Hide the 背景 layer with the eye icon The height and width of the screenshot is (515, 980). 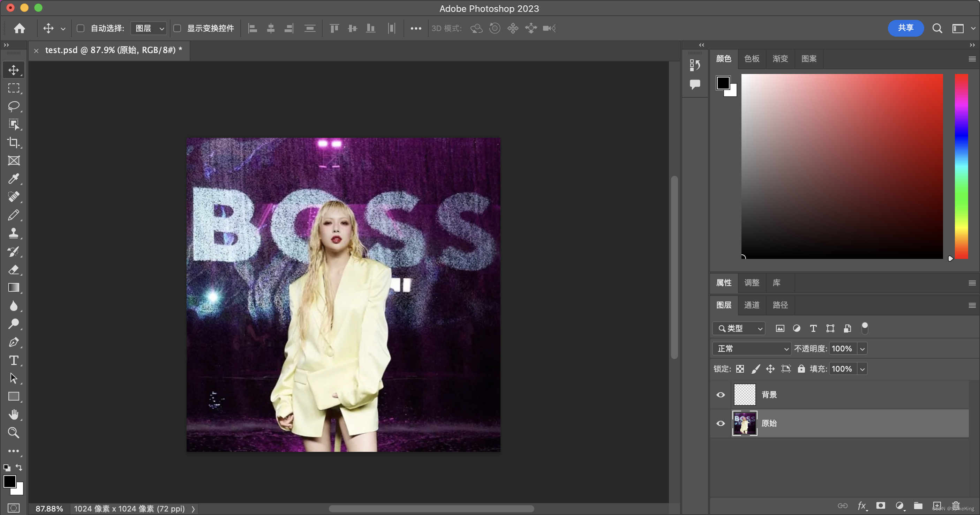pos(720,395)
